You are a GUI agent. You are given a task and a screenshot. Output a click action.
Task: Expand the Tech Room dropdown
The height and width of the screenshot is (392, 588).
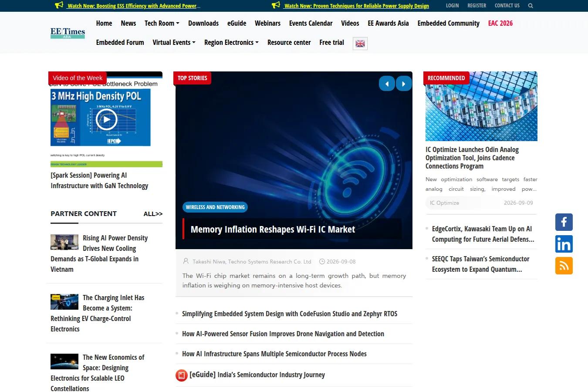162,23
